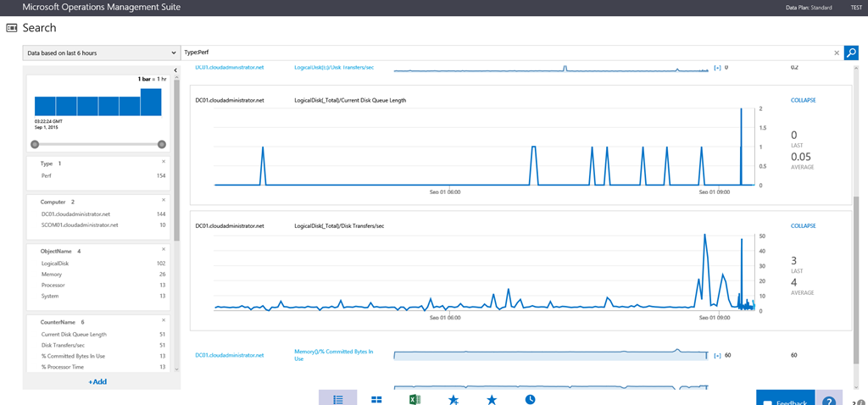868x405 pixels.
Task: Click the right handle of the time range slider
Action: point(161,144)
